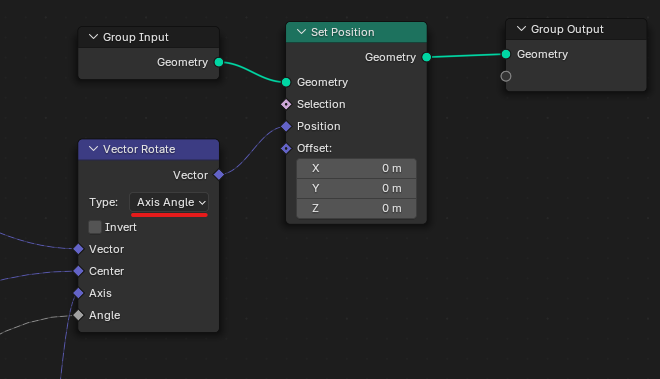Click the Angle input socket
The height and width of the screenshot is (379, 660).
tap(79, 315)
